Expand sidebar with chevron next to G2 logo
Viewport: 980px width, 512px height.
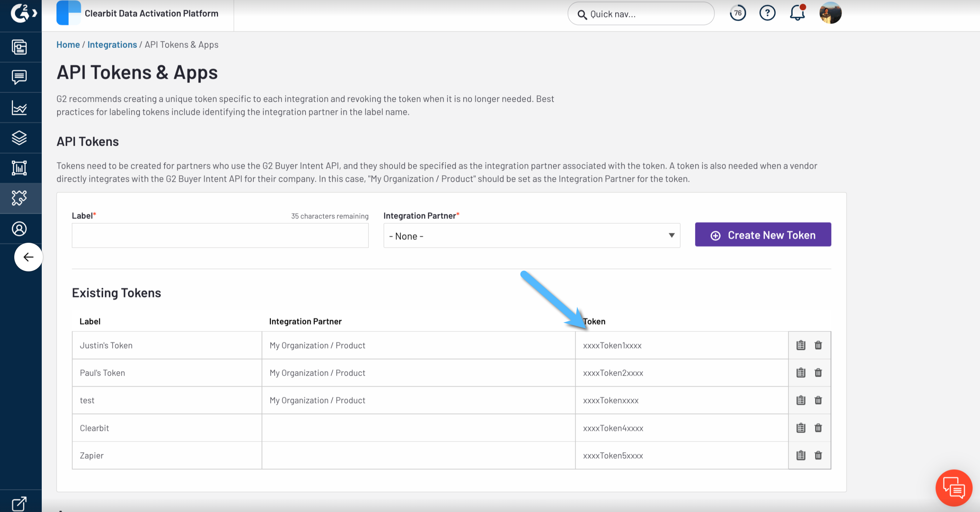pos(35,13)
